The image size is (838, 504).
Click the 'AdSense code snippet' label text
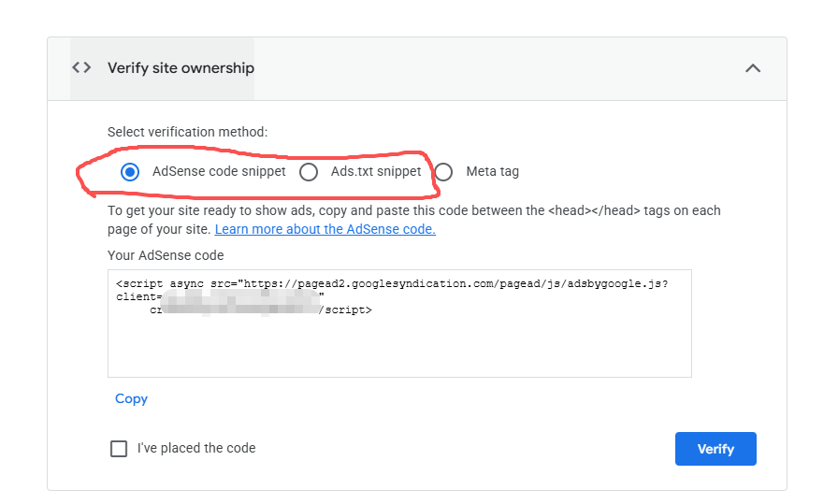coord(219,172)
